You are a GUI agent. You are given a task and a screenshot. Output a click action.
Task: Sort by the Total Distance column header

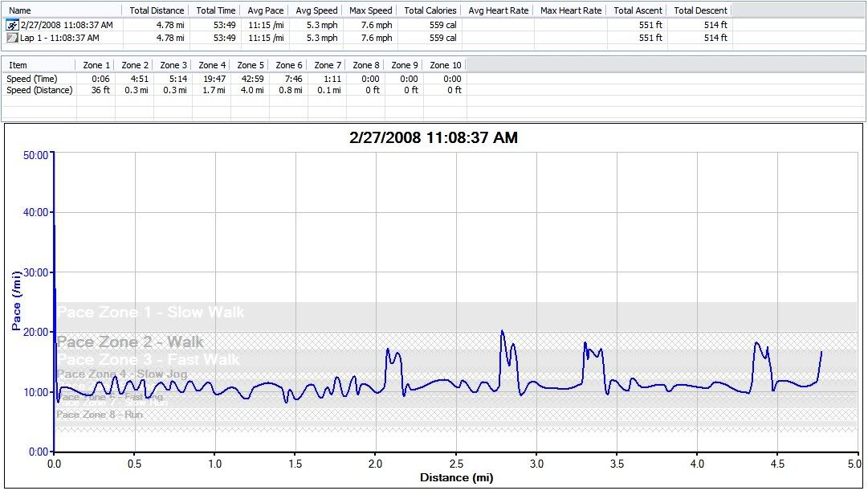click(157, 10)
